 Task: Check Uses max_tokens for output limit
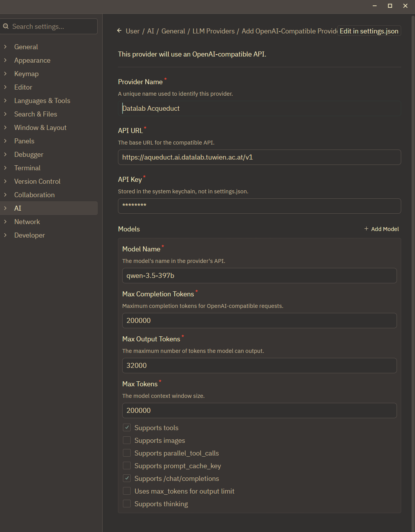click(x=127, y=491)
